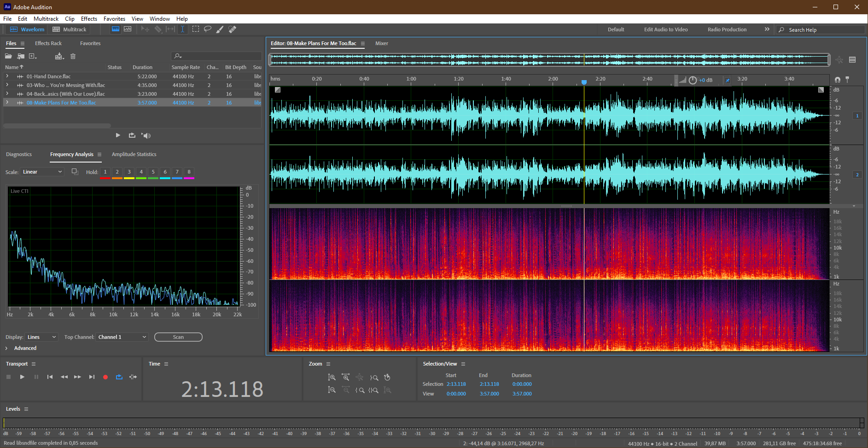This screenshot has height=448, width=868.
Task: Expand 08-Make Plans For Me Too.flac
Action: [7, 102]
